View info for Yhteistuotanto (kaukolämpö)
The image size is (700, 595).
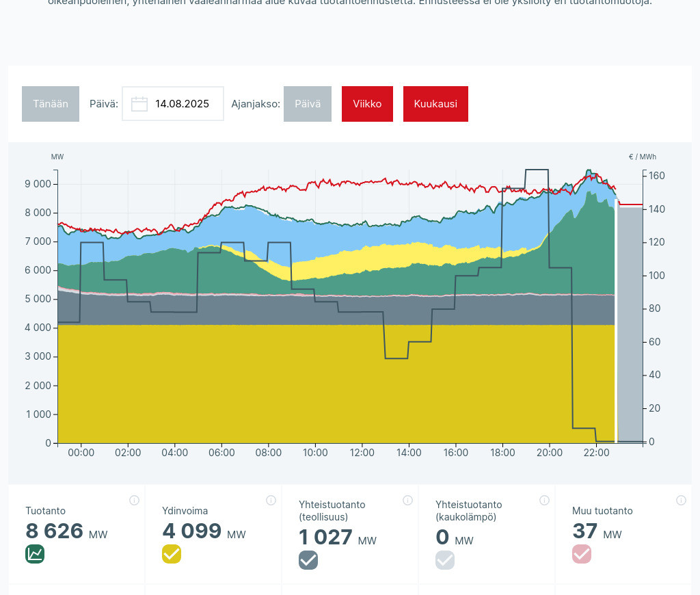click(x=544, y=500)
